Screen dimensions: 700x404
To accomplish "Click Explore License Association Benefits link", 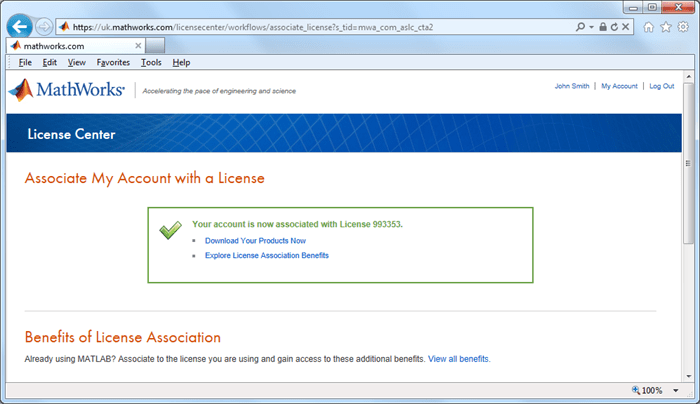I will (x=267, y=255).
